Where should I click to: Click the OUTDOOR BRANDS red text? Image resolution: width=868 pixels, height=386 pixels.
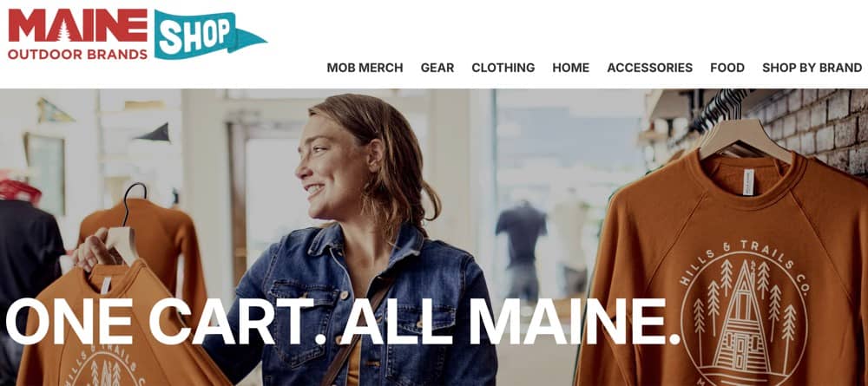77,54
